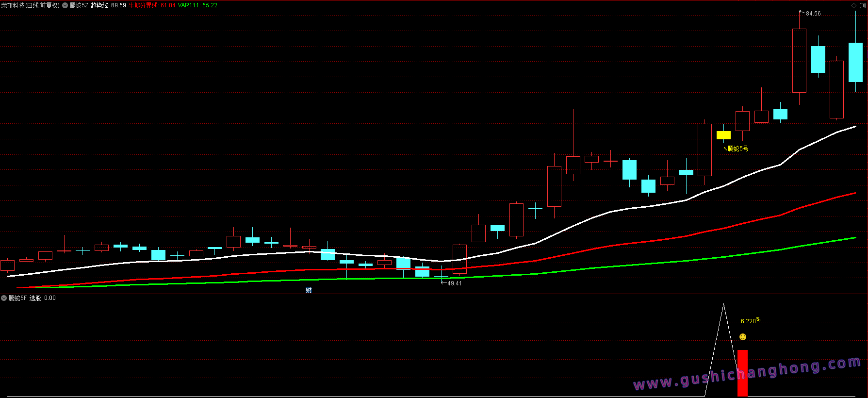
Task: Click the 趋势线 value label
Action: (x=108, y=5)
